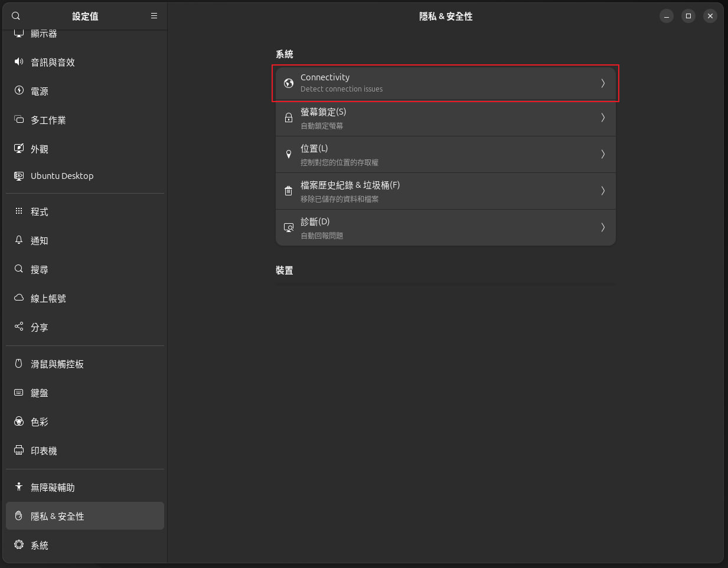Click the trash icon for 檔案歷史紀錄
The width and height of the screenshot is (728, 568).
click(289, 191)
